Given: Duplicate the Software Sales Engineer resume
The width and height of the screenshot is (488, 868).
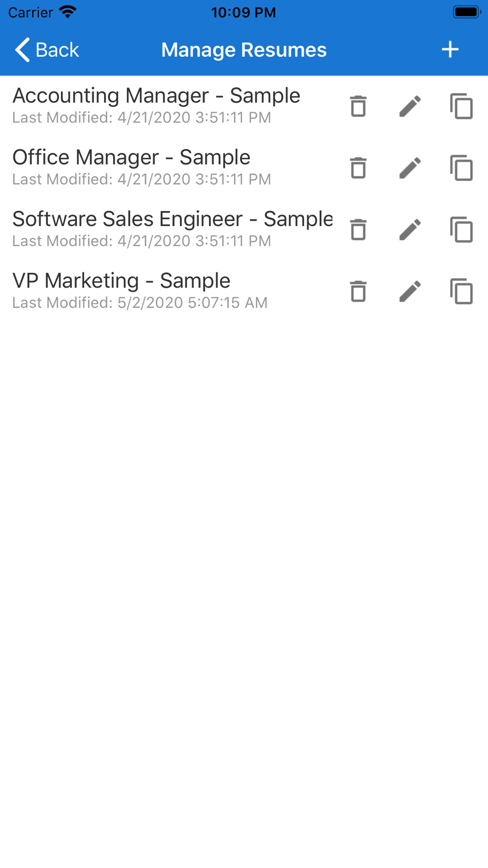Looking at the screenshot, I should (461, 229).
